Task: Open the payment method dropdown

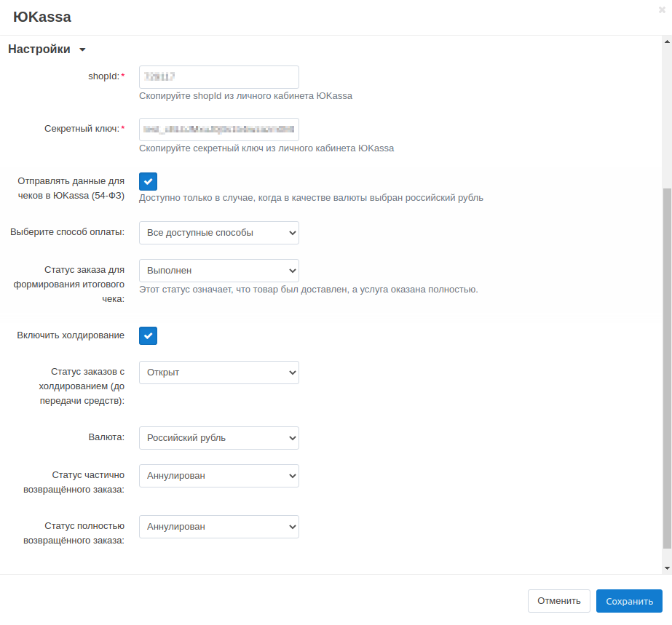Action: point(219,233)
